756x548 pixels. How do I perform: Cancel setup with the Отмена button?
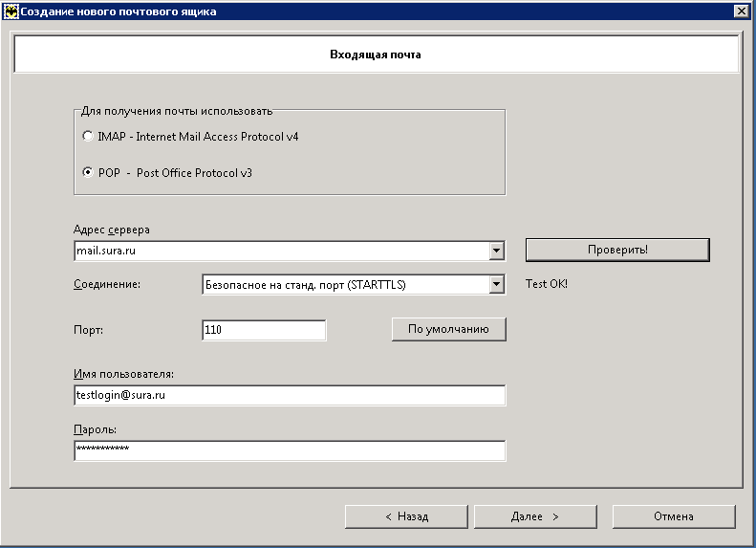674,516
